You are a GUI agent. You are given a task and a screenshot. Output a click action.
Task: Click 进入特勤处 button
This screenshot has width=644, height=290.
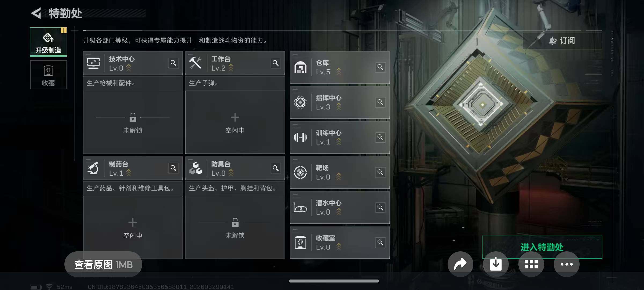[542, 247]
